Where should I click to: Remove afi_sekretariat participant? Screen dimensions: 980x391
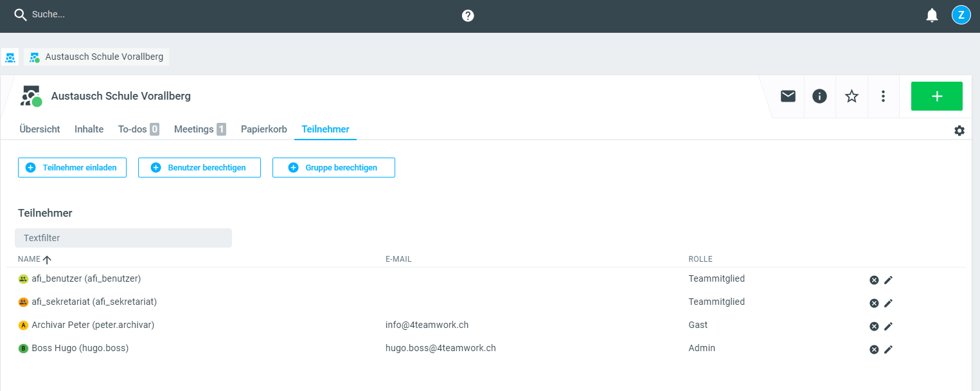point(874,303)
